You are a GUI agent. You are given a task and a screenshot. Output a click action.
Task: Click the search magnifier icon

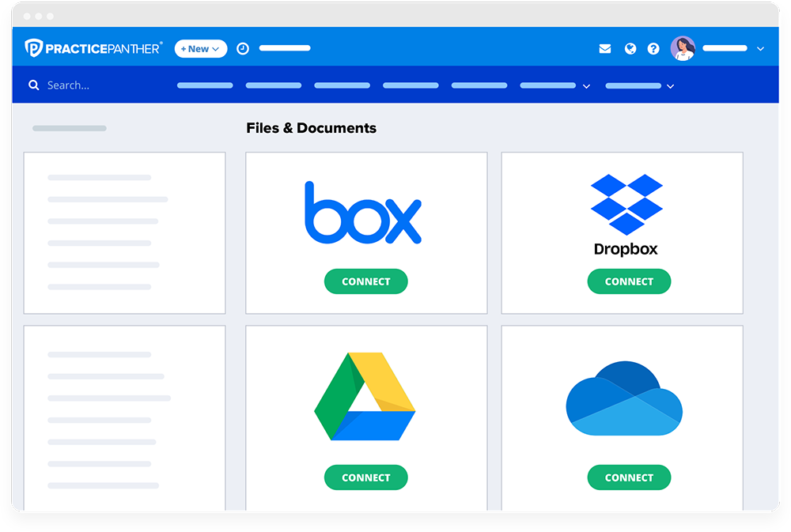[x=34, y=85]
